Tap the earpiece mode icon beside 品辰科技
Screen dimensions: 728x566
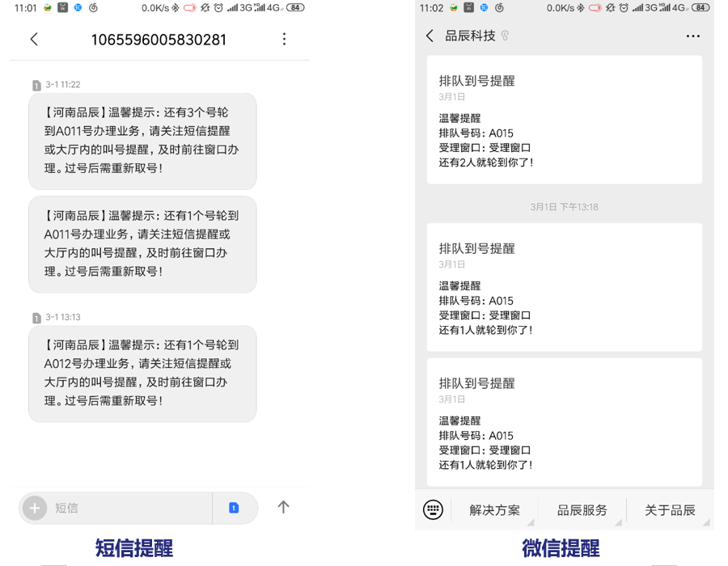click(x=505, y=36)
